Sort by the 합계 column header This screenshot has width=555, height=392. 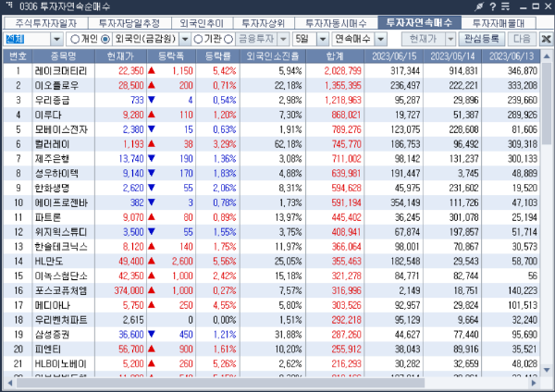(335, 56)
